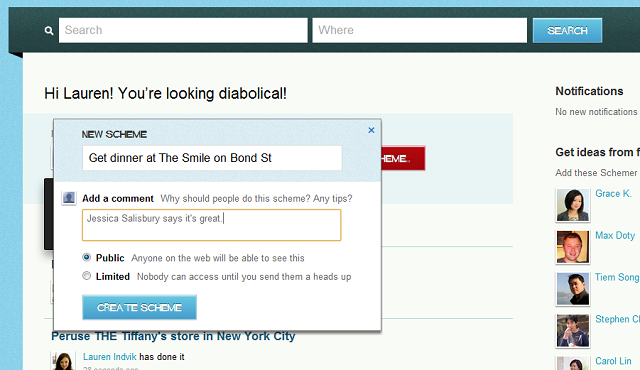Click the NEW SCHEME dialog title
The height and width of the screenshot is (370, 640).
coord(114,134)
